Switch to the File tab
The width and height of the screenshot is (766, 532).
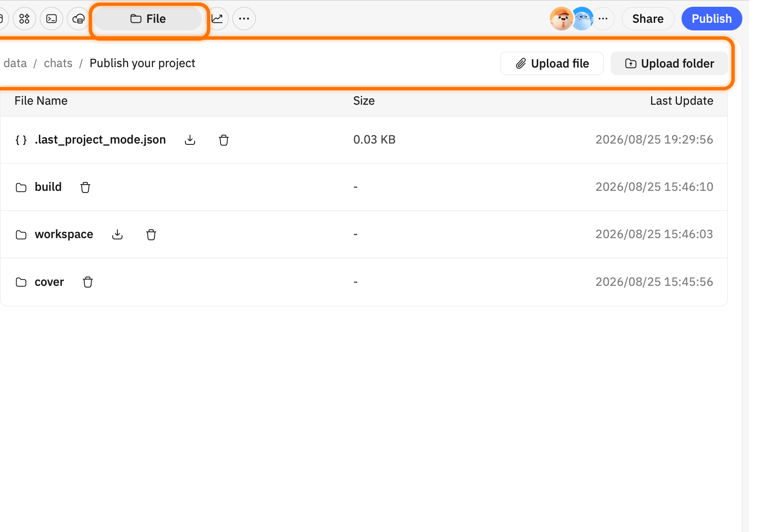click(x=148, y=19)
